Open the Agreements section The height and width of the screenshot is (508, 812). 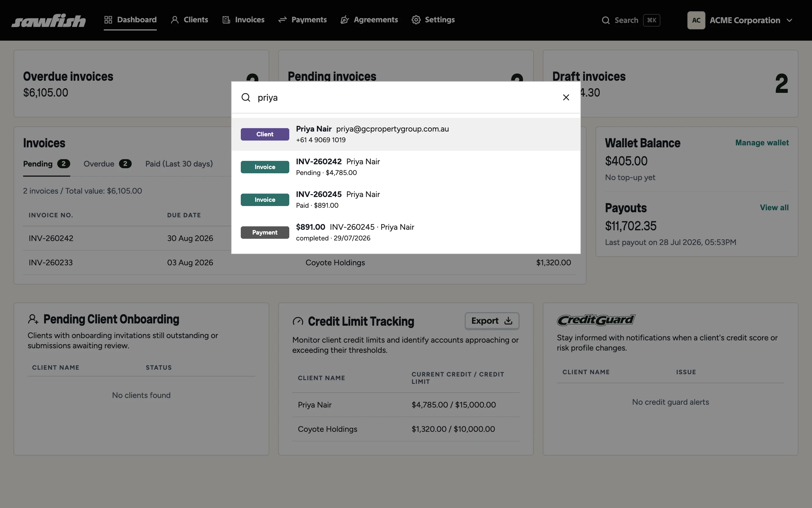click(x=369, y=20)
